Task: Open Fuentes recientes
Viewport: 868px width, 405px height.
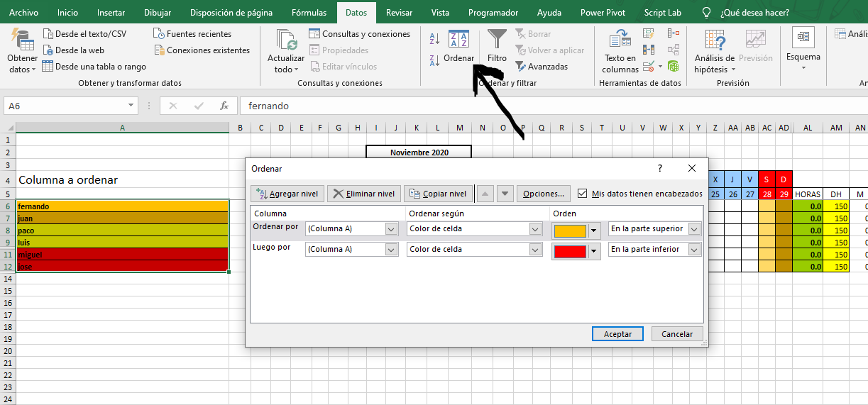Action: coord(193,34)
